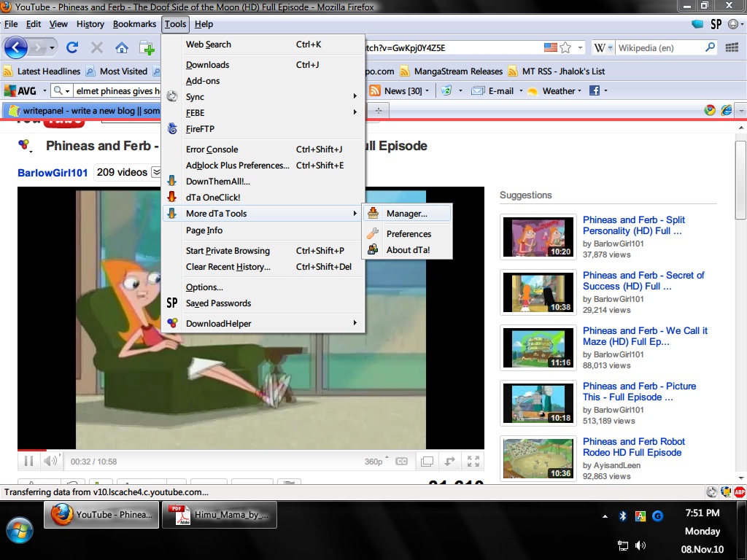
Task: Click the Bluetooth tray icon
Action: click(622, 516)
